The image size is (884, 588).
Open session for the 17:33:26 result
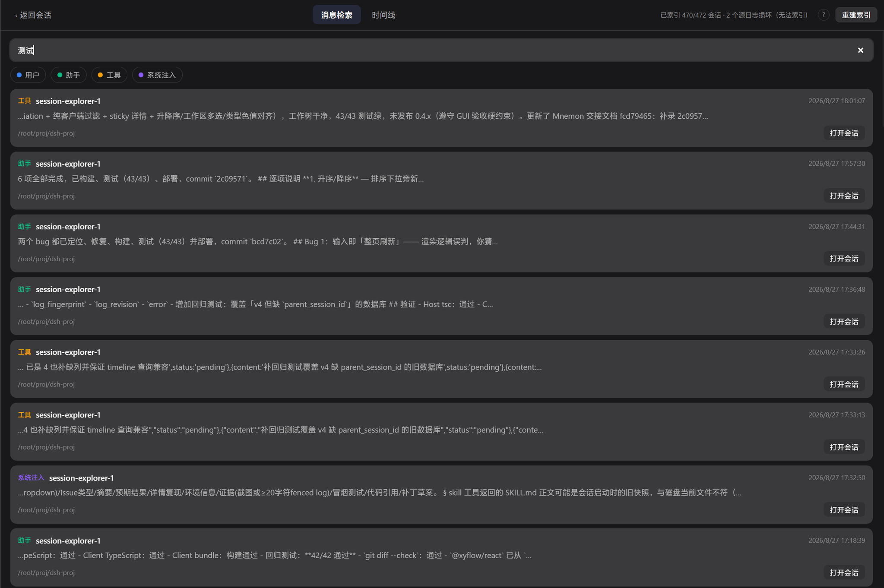click(x=844, y=384)
